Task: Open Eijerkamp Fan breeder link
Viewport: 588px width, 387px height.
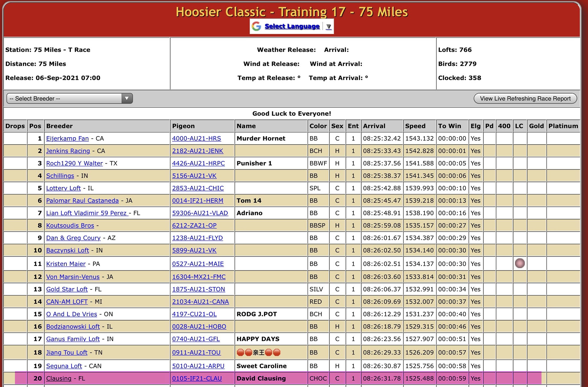Action: point(67,138)
